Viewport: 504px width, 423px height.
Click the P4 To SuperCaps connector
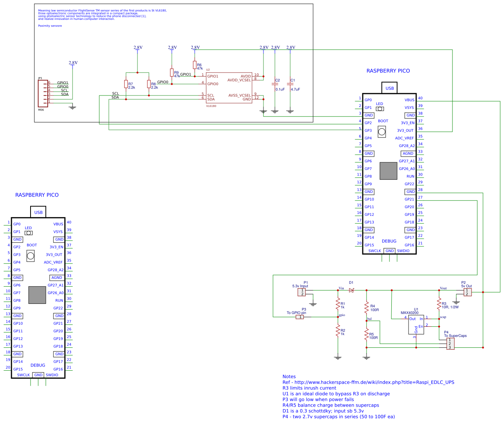(x=451, y=344)
